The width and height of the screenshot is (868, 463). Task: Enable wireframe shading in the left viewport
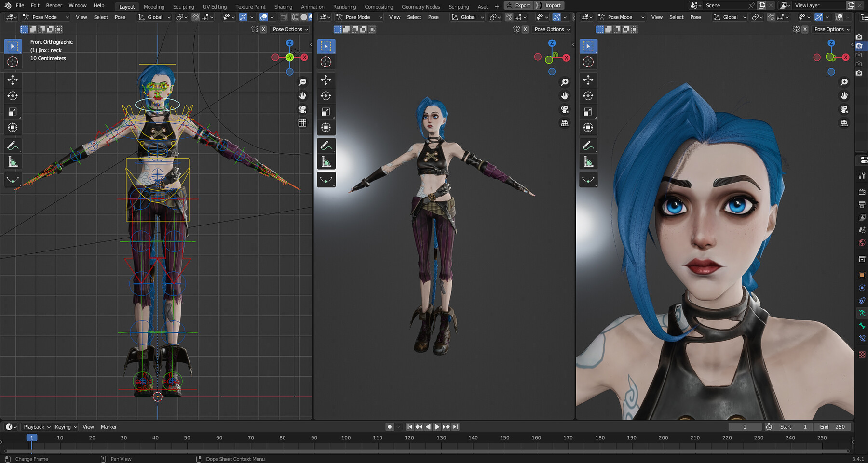pos(295,17)
